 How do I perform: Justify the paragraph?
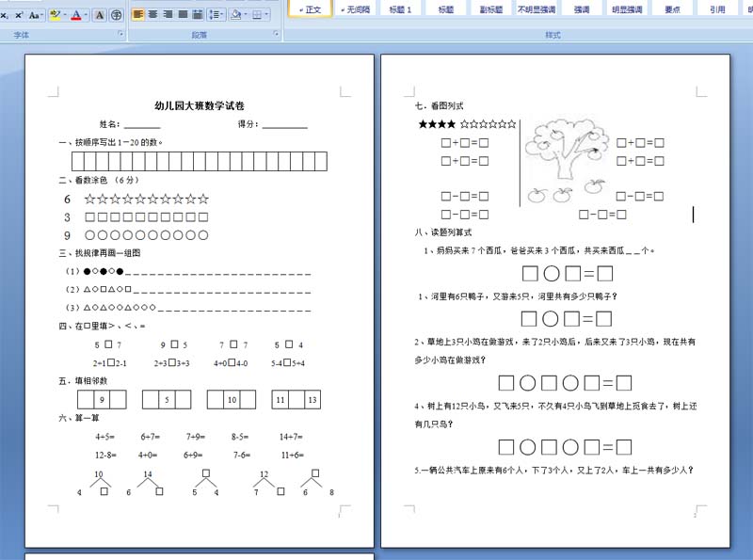183,14
